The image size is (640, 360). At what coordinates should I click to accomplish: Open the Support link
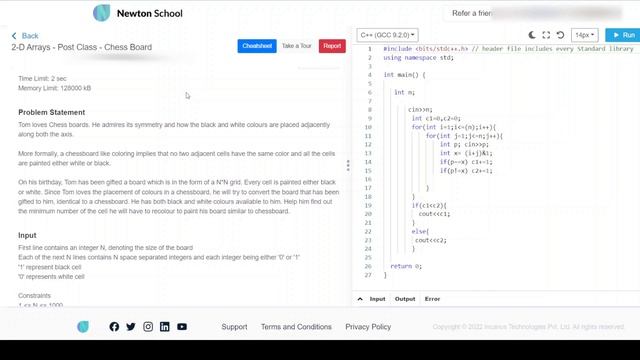pos(234,327)
